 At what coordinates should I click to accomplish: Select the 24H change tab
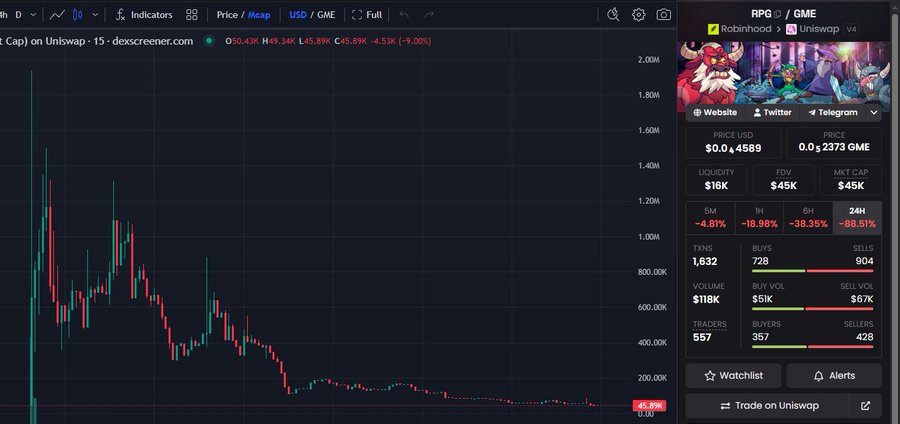click(x=857, y=217)
